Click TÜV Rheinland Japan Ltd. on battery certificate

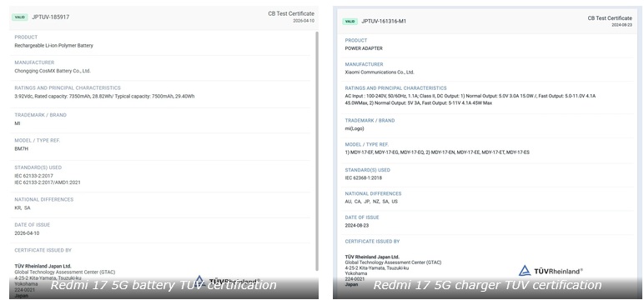(x=43, y=266)
